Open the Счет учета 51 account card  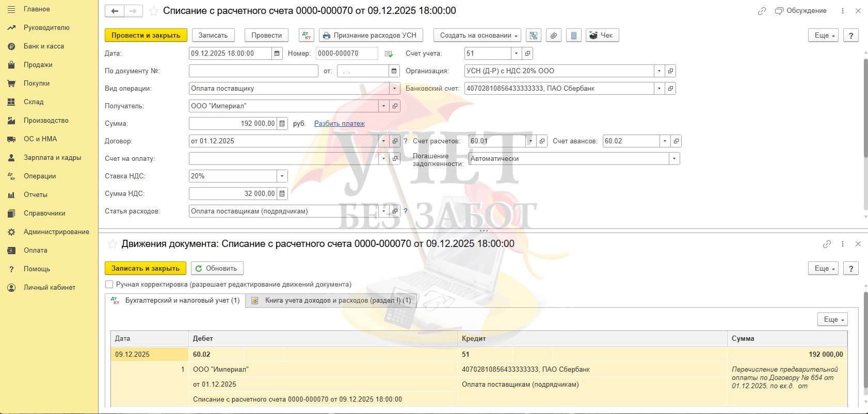pyautogui.click(x=527, y=53)
